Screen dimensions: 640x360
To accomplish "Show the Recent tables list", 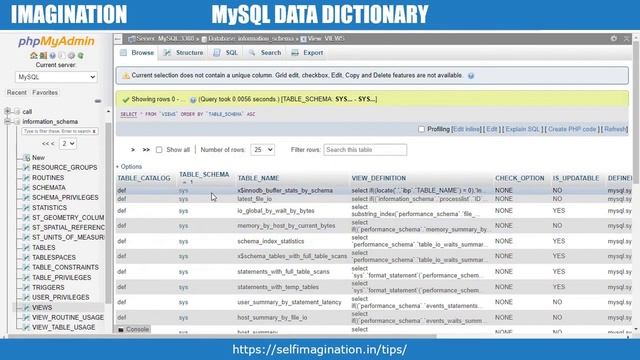I will point(16,93).
